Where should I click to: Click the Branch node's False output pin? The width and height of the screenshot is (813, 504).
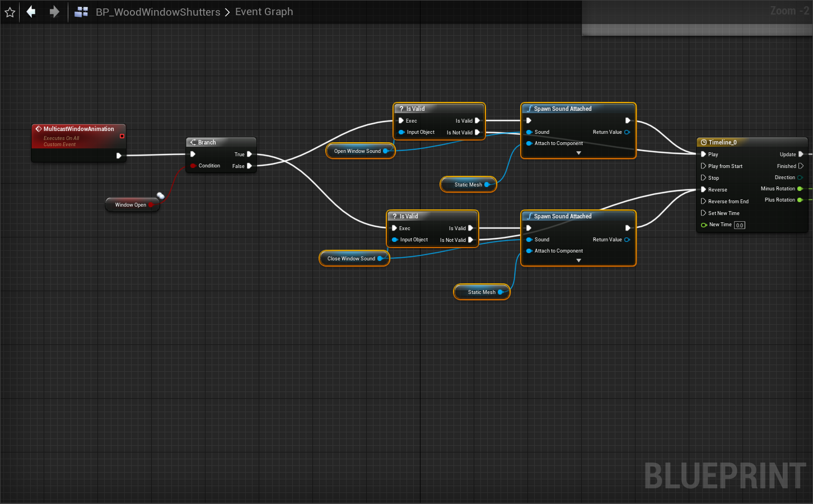pyautogui.click(x=249, y=166)
